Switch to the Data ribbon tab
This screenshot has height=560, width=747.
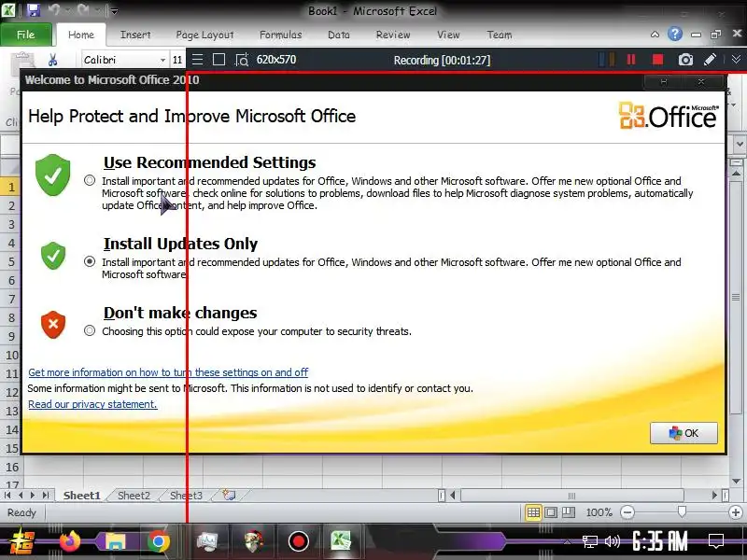[339, 35]
